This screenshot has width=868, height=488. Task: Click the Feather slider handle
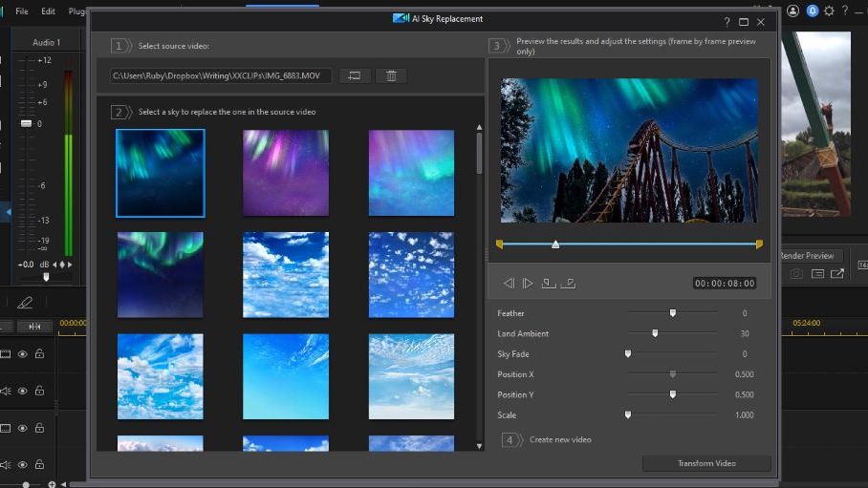coord(673,313)
